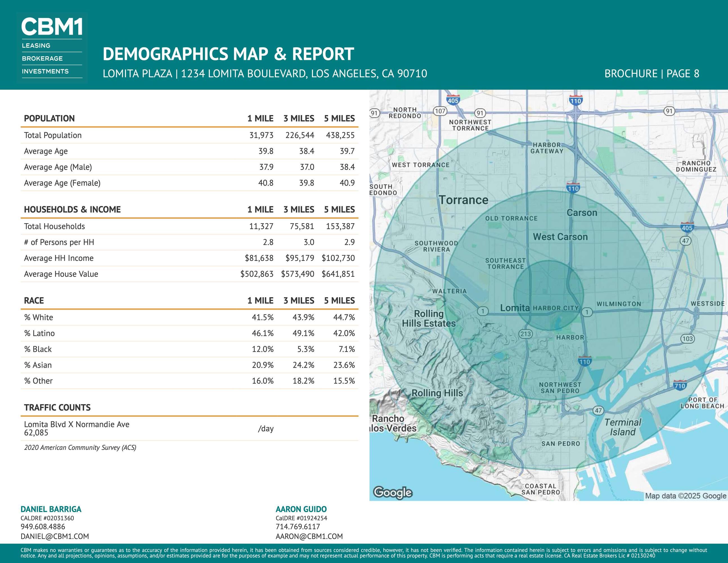Click the Route 213 marker on map
The image size is (728, 563).
tap(526, 334)
